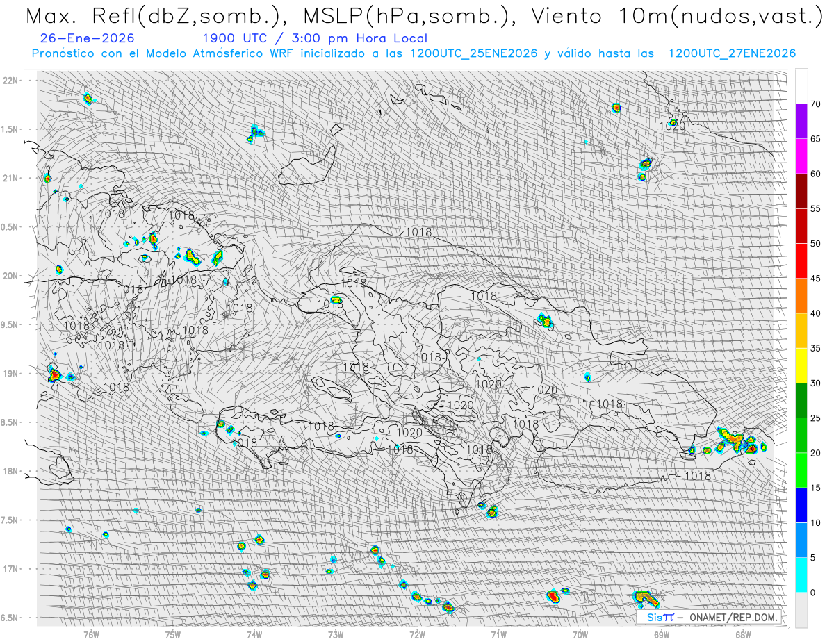This screenshot has height=644, width=834.
Task: Click the '70W' longitude axis label
Action: 580,634
